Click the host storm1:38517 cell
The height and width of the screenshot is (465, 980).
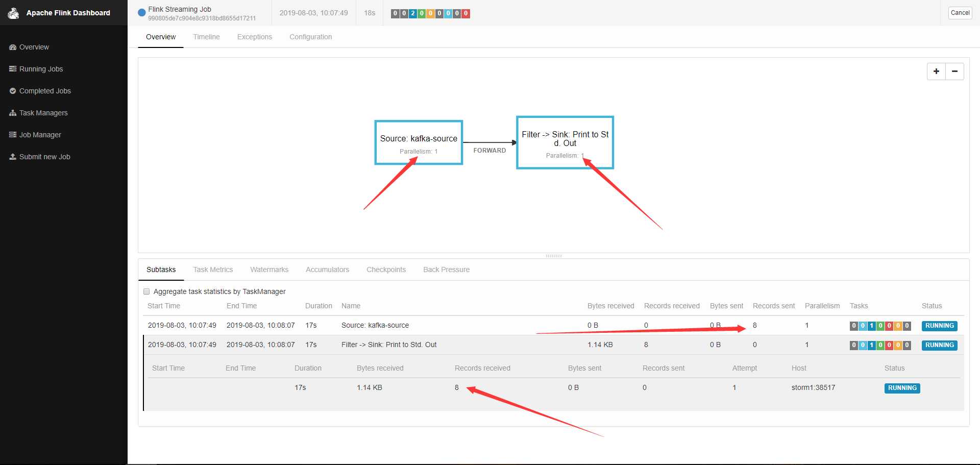[x=813, y=387]
